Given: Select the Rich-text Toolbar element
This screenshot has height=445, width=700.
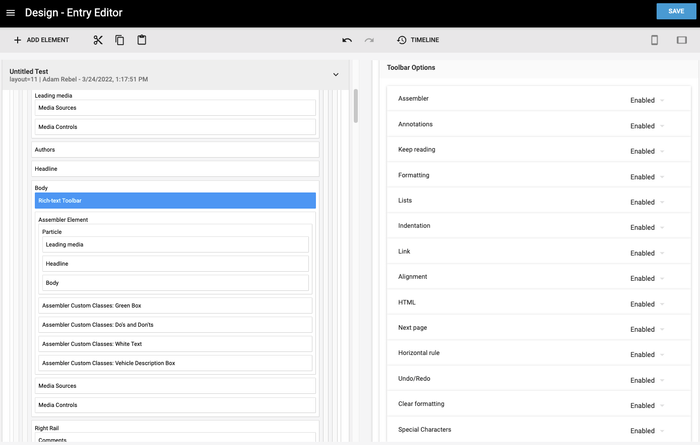Looking at the screenshot, I should [x=175, y=201].
